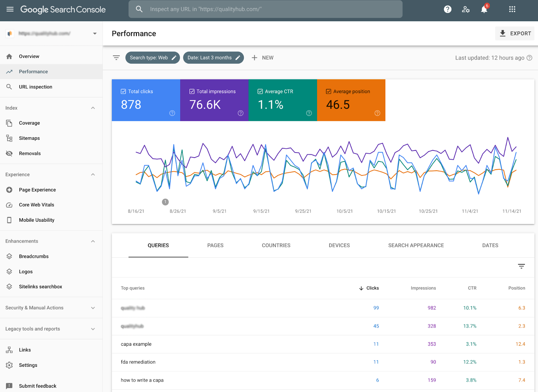Click the Links network icon

tap(9, 350)
